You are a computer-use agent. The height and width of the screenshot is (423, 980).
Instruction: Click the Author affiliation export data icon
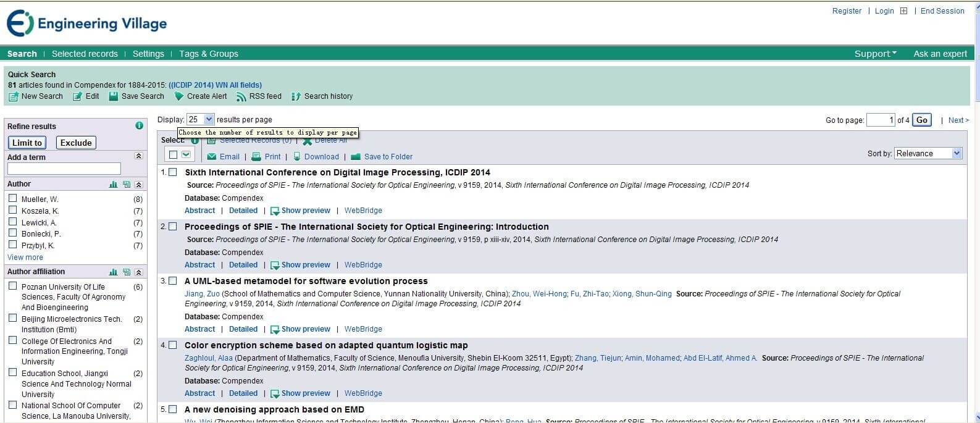127,272
